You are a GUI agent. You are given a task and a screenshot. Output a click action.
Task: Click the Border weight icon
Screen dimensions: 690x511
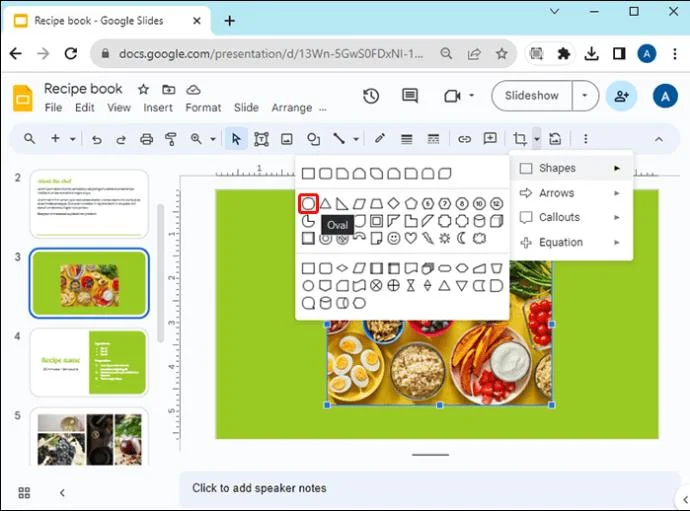click(x=407, y=140)
